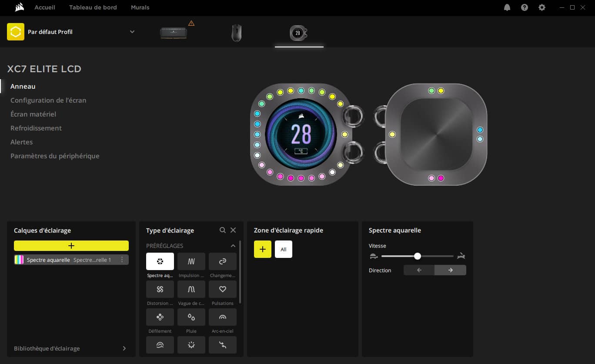595x364 pixels.
Task: Close the Type d'éclairage panel
Action: [x=233, y=230]
